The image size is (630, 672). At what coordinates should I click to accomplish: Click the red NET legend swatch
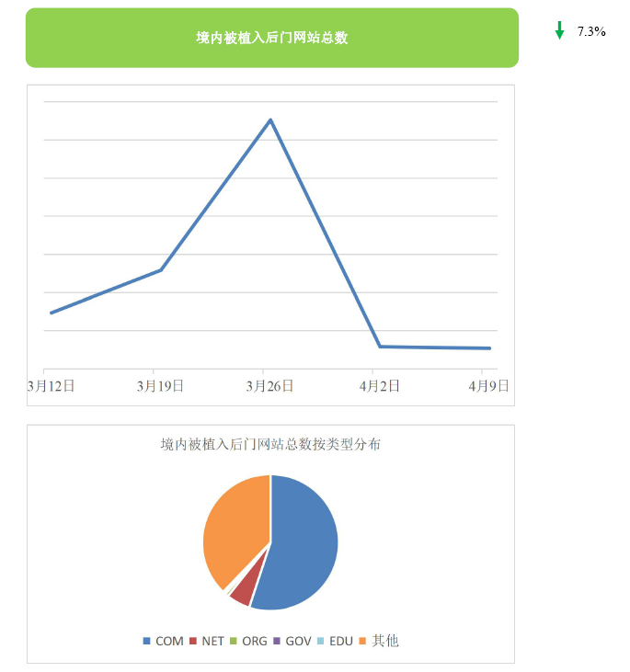pyautogui.click(x=193, y=641)
